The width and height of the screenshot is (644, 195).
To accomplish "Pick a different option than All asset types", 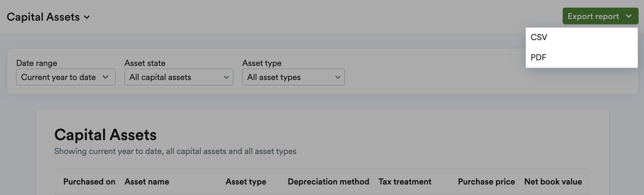I will pyautogui.click(x=293, y=77).
